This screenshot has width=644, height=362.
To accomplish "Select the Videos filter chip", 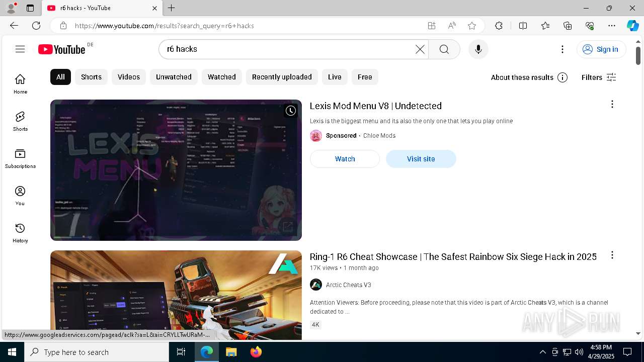I will pyautogui.click(x=129, y=77).
